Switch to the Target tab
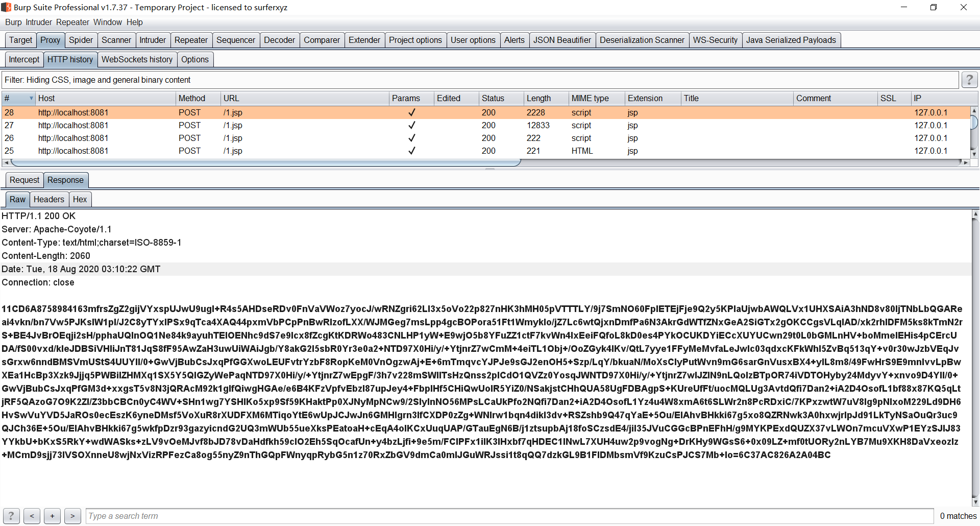Viewport: 980px width, 526px height. [20, 40]
